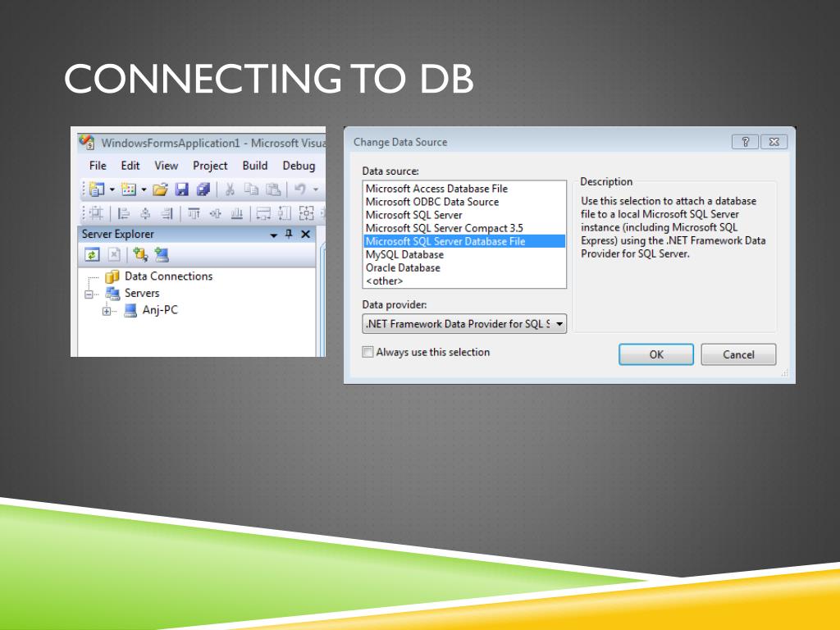This screenshot has height=630, width=840.
Task: Select Microsoft SQL Server Database File entry
Action: (464, 241)
